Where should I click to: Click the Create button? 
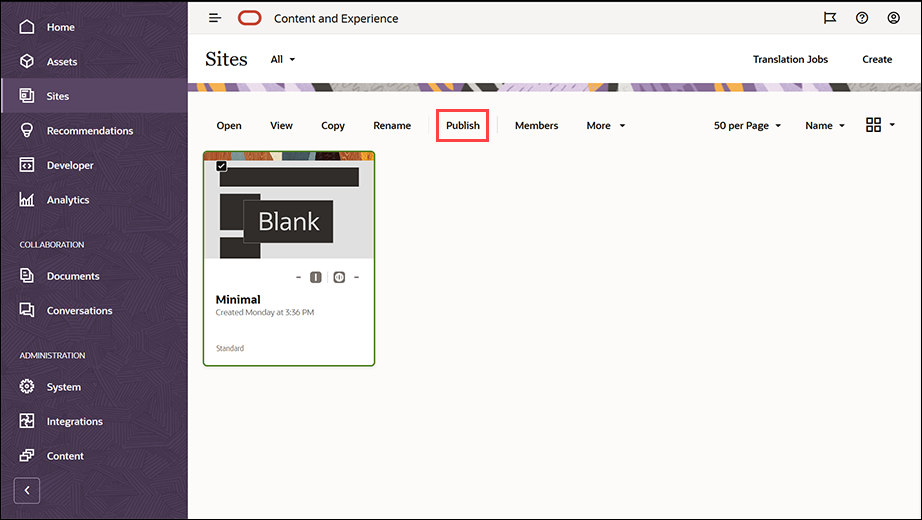[x=877, y=59]
